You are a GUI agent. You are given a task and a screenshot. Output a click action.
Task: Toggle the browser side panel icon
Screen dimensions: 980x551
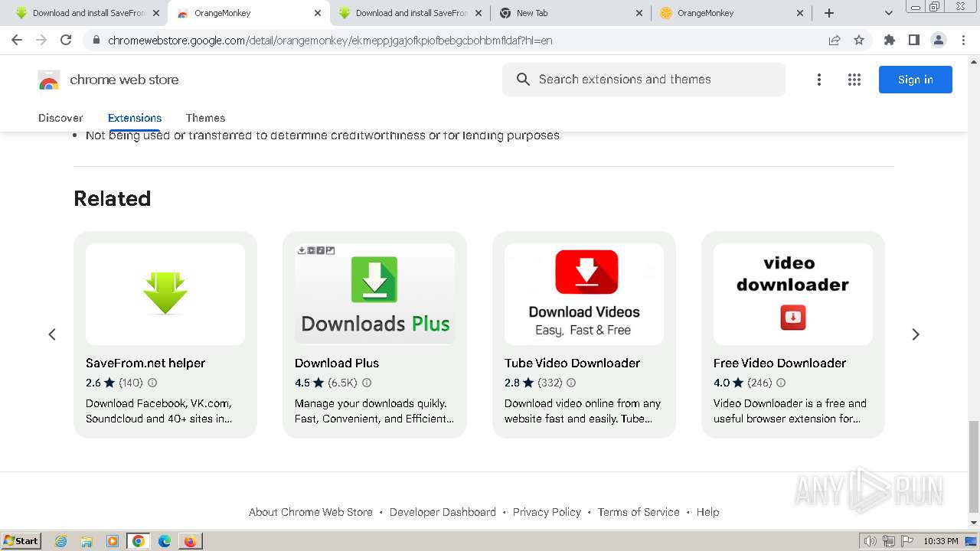click(x=913, y=40)
